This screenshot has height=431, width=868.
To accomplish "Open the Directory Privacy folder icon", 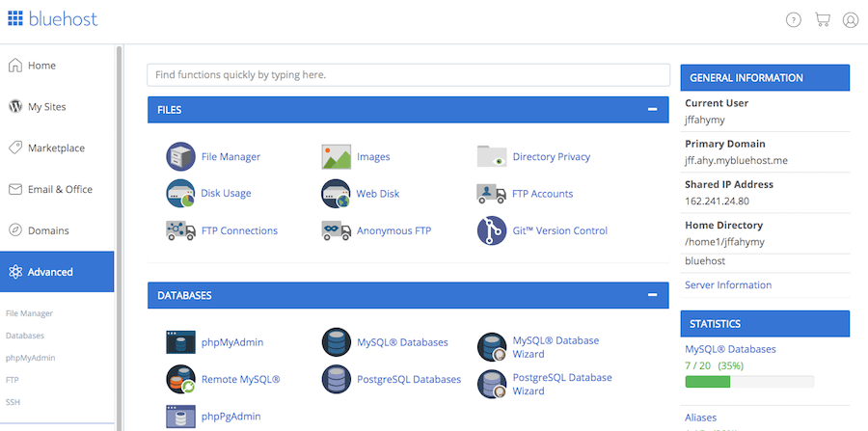I will coord(492,156).
